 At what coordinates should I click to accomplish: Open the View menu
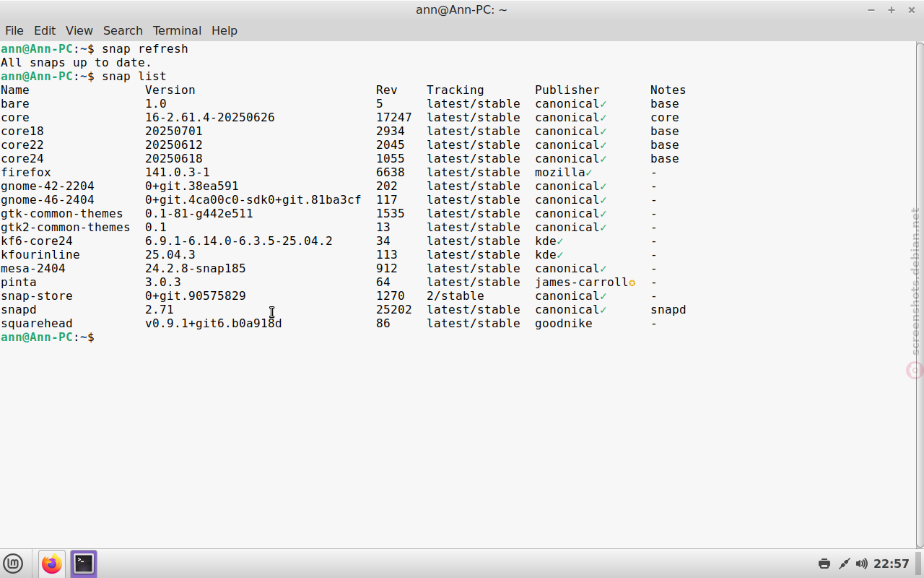[79, 30]
